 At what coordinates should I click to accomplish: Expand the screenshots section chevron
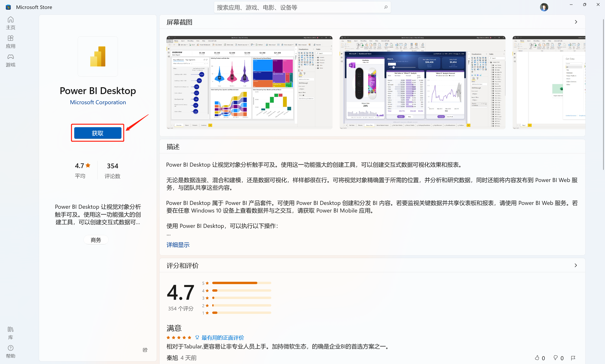[x=576, y=22]
